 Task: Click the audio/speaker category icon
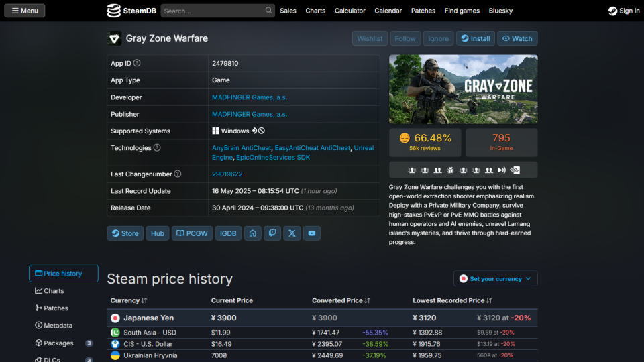502,170
